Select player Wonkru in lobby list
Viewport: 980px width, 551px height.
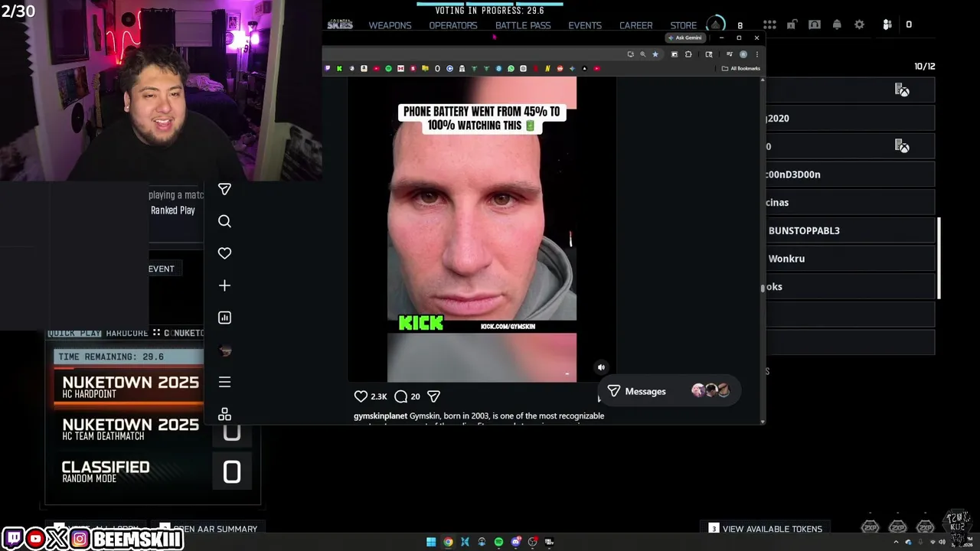click(850, 259)
